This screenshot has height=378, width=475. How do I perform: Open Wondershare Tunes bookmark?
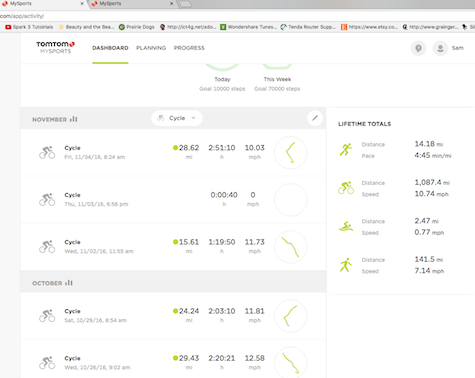tap(248, 27)
